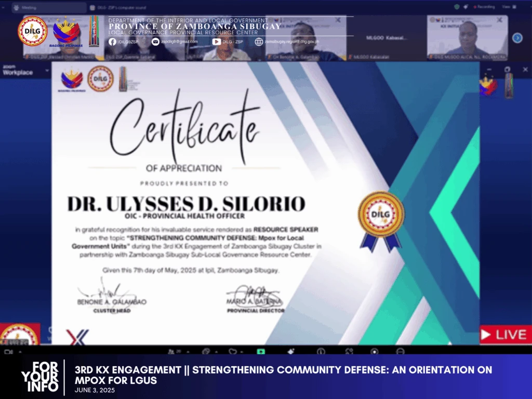Screen dimensions: 532x399
Task: Click the DILG-ZSP's computer sound label
Action: click(x=122, y=7)
